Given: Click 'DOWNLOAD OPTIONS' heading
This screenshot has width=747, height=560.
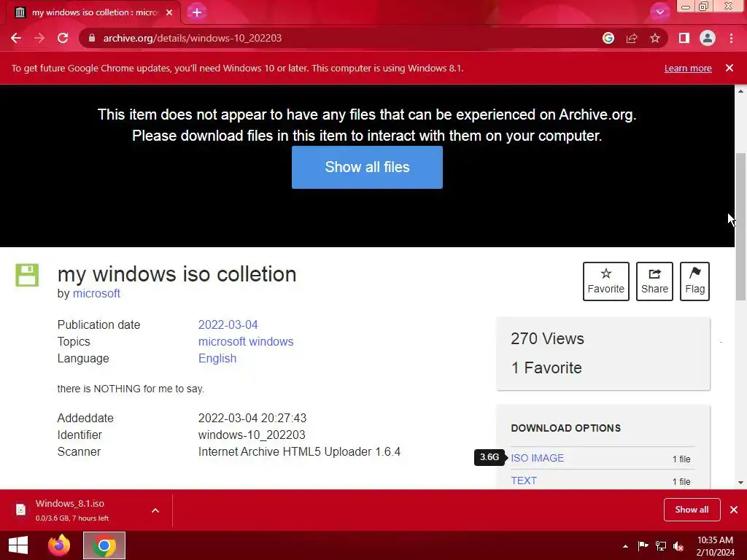Looking at the screenshot, I should coord(565,428).
